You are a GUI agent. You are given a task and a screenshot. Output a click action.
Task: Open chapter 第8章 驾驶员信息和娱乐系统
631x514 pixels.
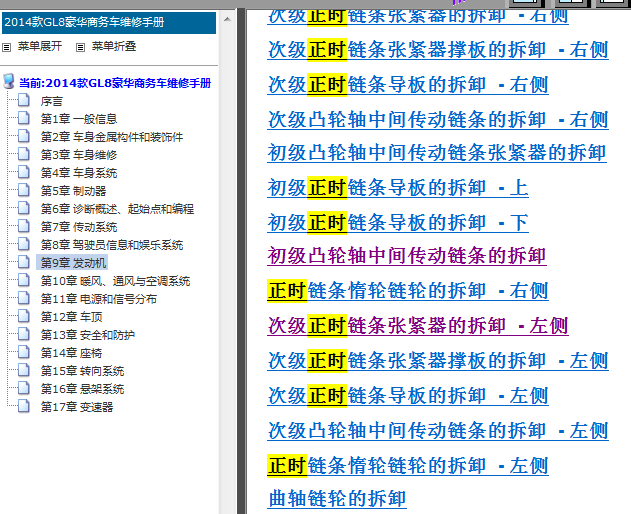112,245
